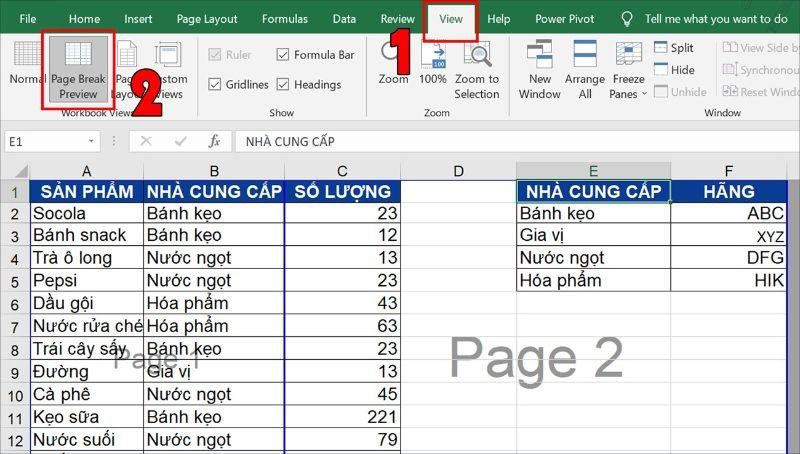Image resolution: width=800 pixels, height=454 pixels.
Task: Select column A header
Action: pyautogui.click(x=87, y=171)
